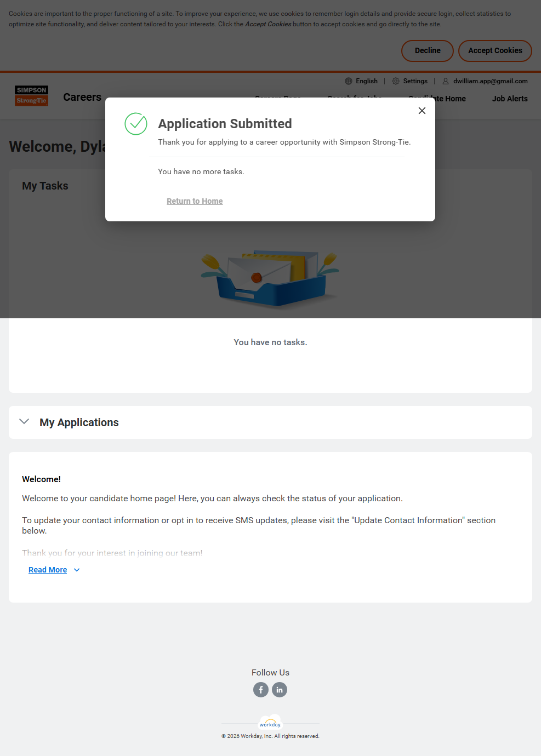Click the Simpson Strong-Tie logo

32,96
